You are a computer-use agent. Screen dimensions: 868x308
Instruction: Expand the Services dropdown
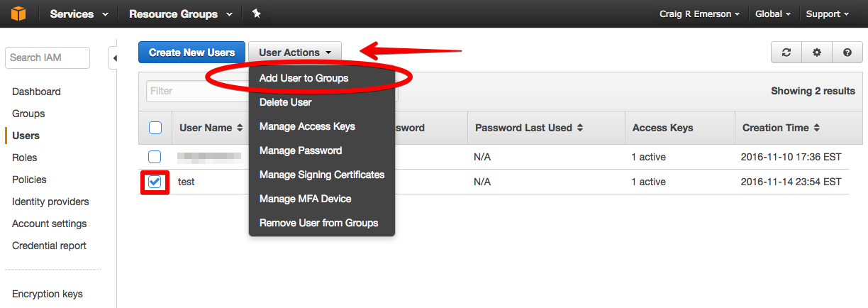coord(79,13)
